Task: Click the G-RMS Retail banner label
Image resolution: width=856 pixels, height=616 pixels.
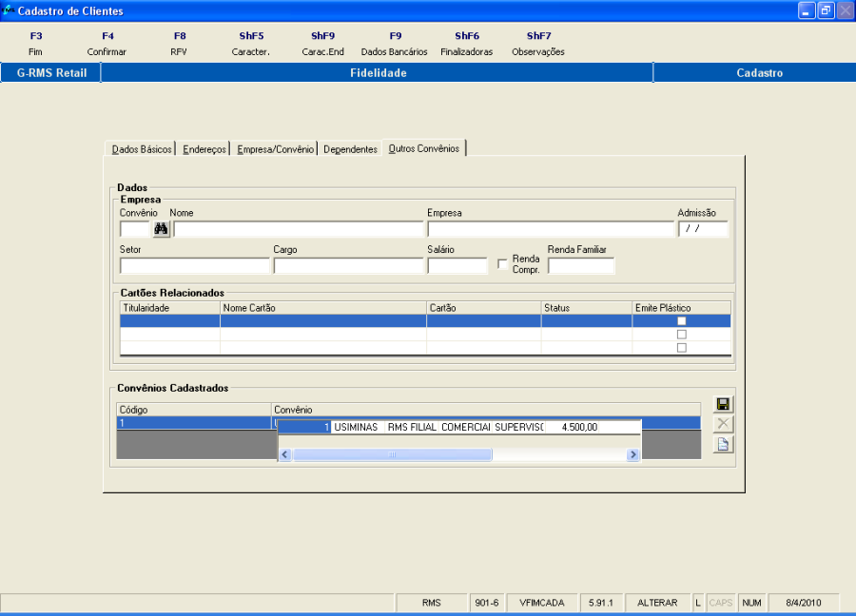Action: 51,72
